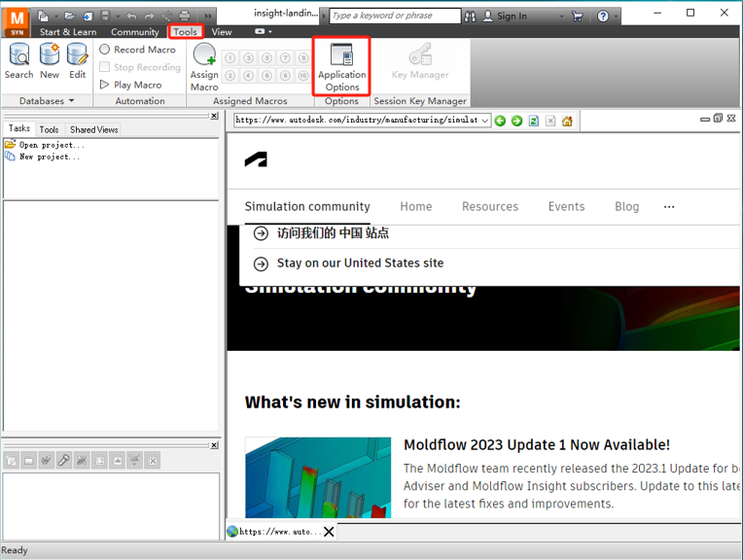The image size is (743, 560).
Task: Click the folder icon in lower panel toolbar
Action: (x=28, y=460)
